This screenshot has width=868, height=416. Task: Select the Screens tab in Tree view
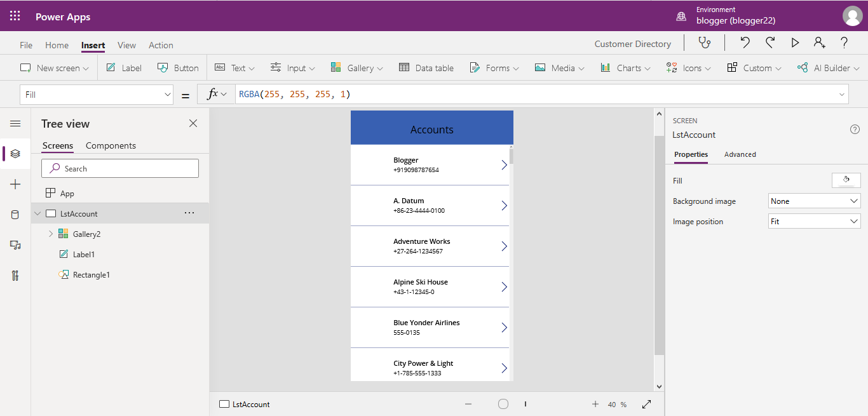[x=58, y=145]
